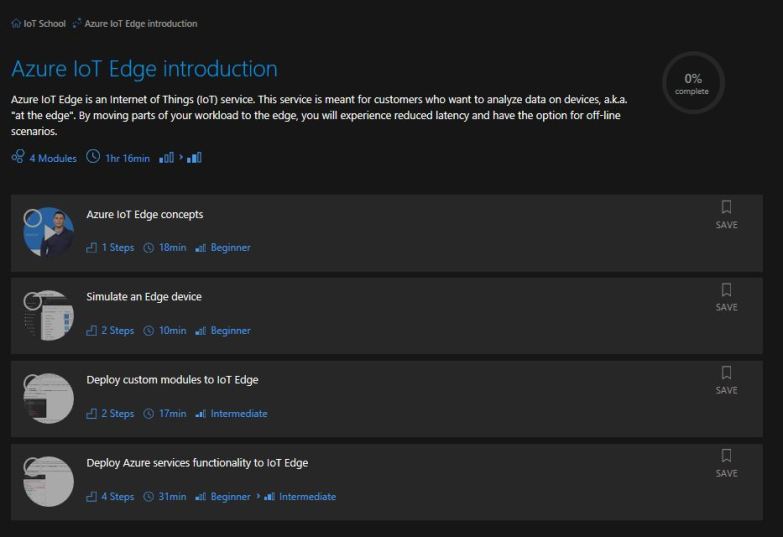Viewport: 783px width, 537px height.
Task: Open the IoT School breadcrumb link
Action: tap(44, 23)
